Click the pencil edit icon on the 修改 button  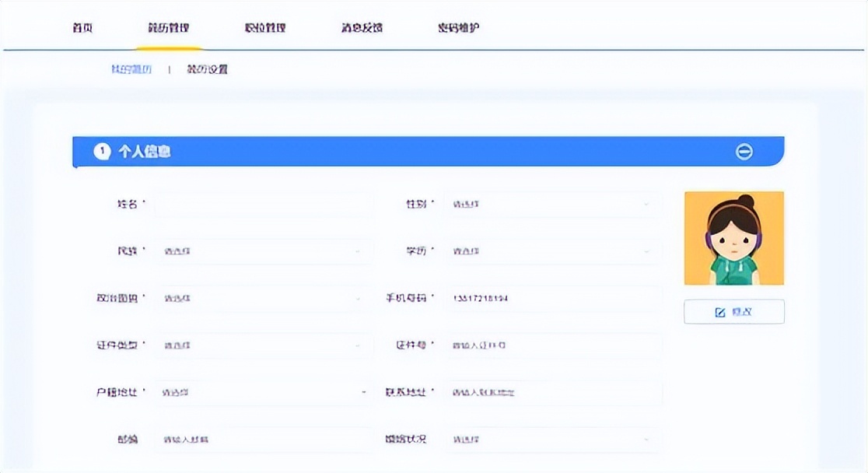(x=721, y=311)
